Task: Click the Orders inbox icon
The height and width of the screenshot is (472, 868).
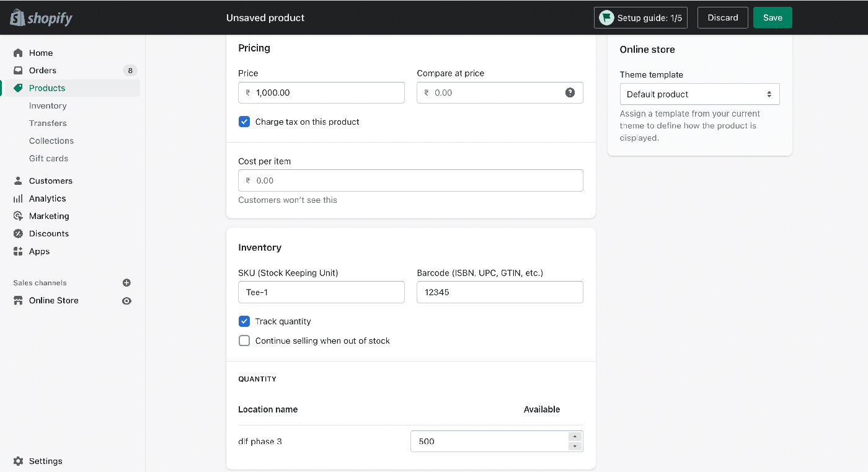Action: click(x=18, y=70)
